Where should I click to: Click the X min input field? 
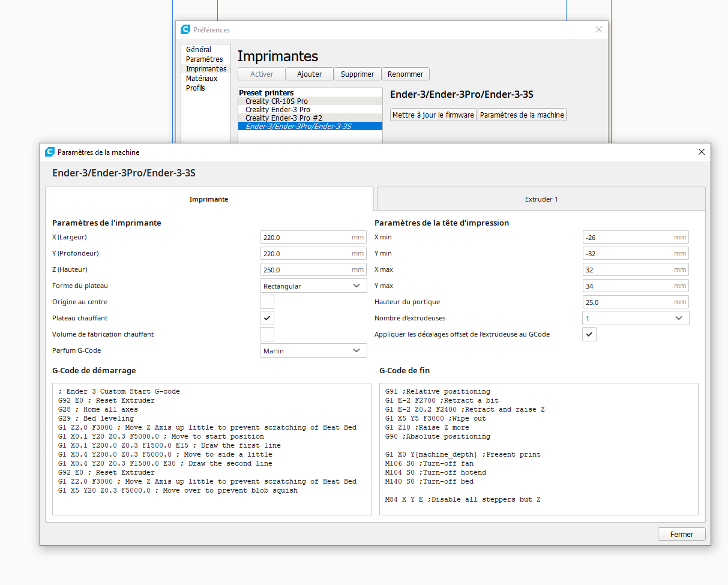636,237
